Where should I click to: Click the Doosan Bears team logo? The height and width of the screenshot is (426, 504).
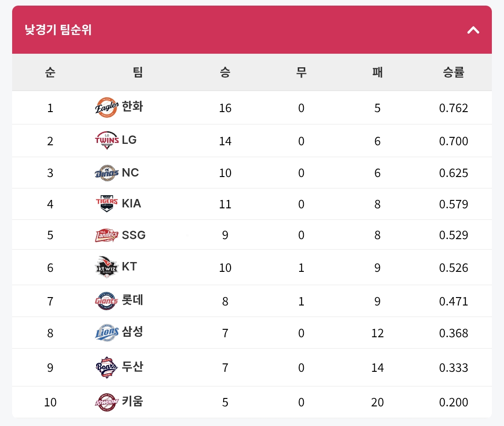[106, 367]
